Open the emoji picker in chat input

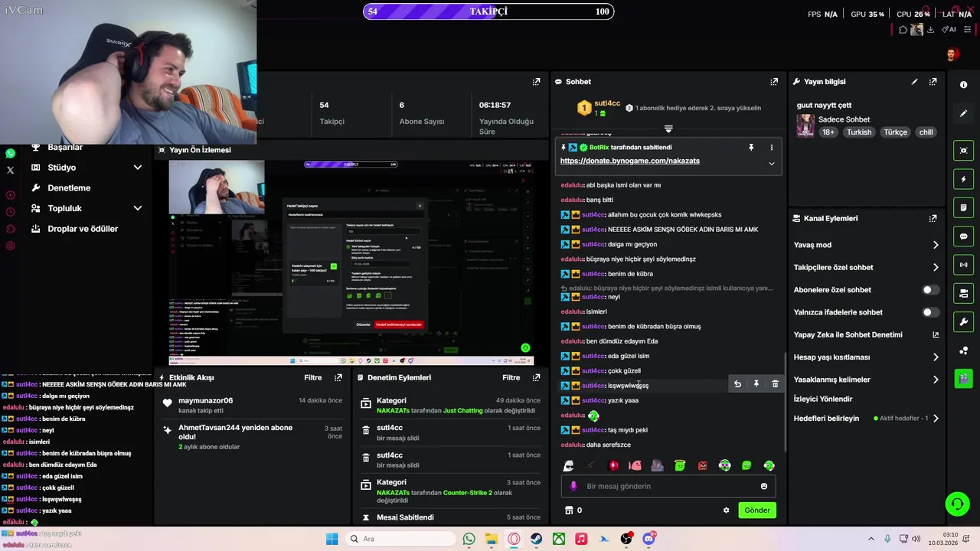point(764,486)
